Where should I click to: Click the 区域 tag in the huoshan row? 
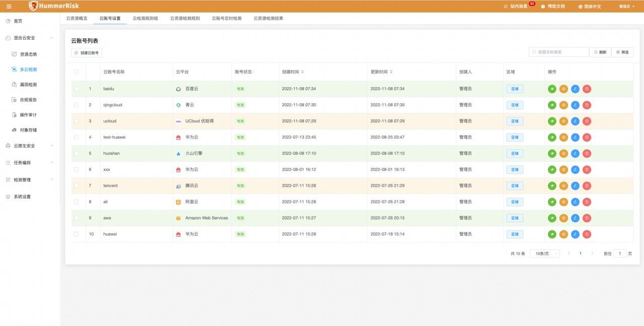click(x=515, y=154)
